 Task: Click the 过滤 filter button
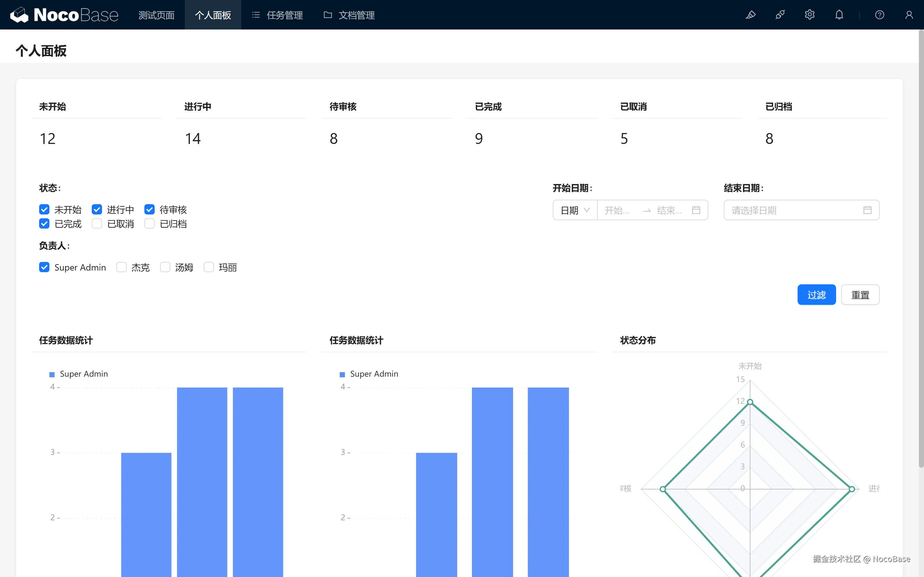pyautogui.click(x=816, y=295)
